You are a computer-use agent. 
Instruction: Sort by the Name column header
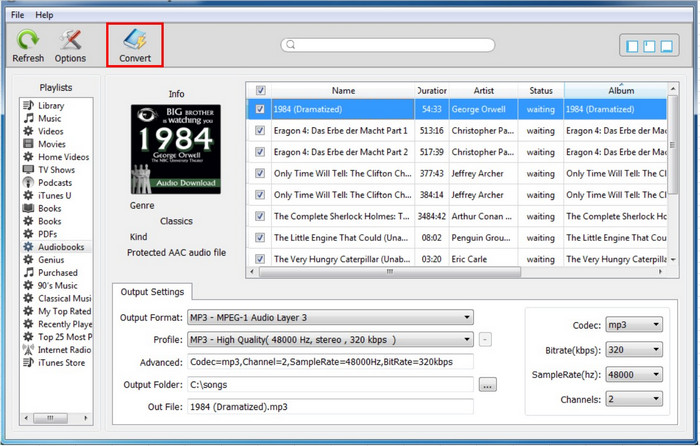coord(343,91)
